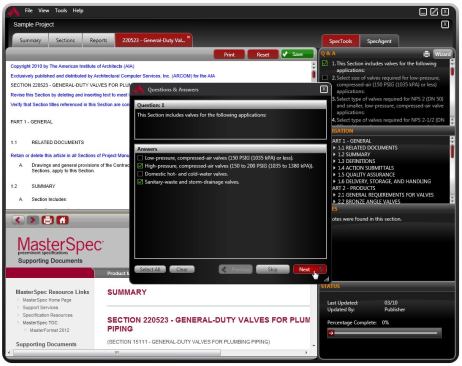The image size is (462, 366).
Task: Switch to the Sections tab
Action: [65, 40]
